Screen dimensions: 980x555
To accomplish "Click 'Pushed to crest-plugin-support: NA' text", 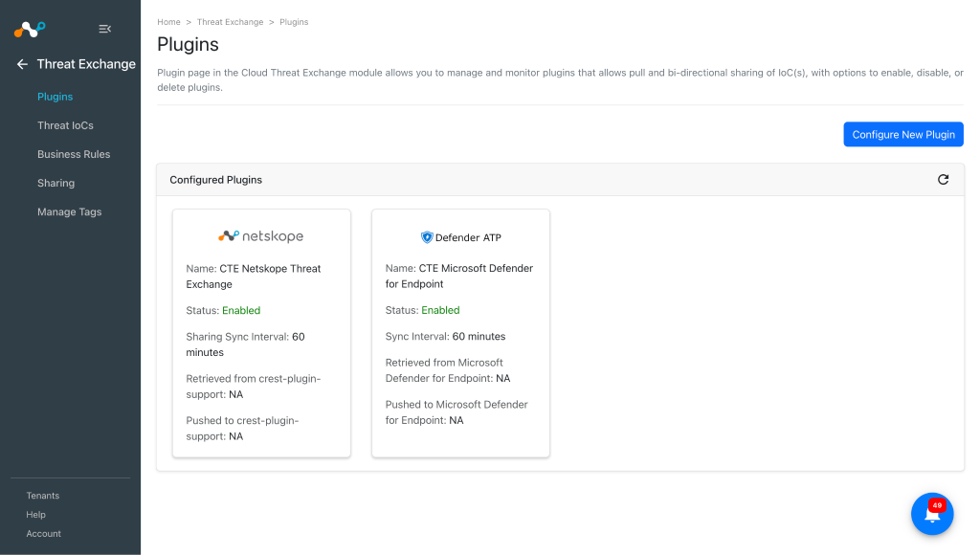I will tap(242, 428).
